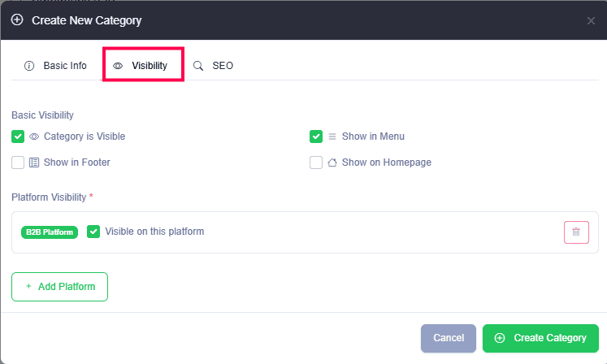Click the home icon beside Show on Homepage

click(332, 162)
